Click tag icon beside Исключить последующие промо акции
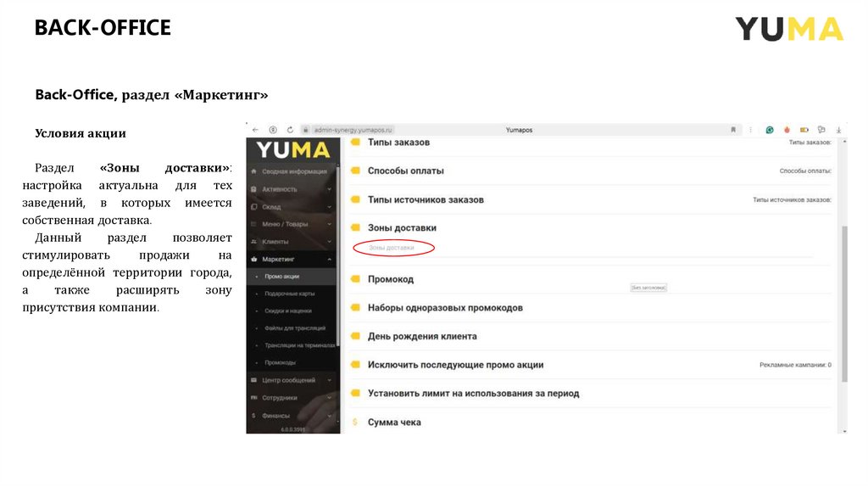 click(355, 365)
